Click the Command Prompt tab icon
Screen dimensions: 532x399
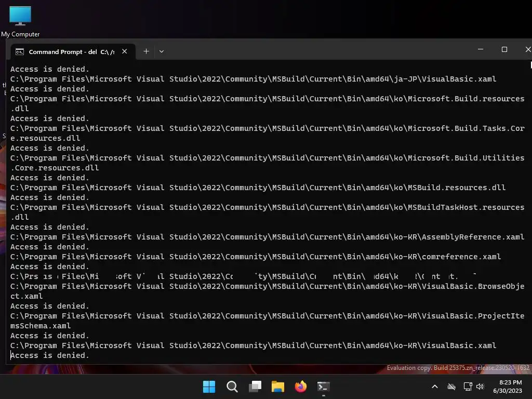point(20,51)
